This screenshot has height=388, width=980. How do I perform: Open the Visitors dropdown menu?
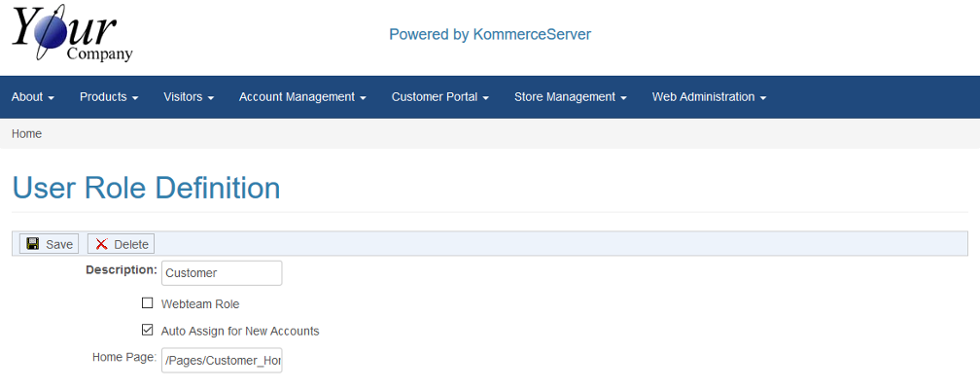[189, 97]
